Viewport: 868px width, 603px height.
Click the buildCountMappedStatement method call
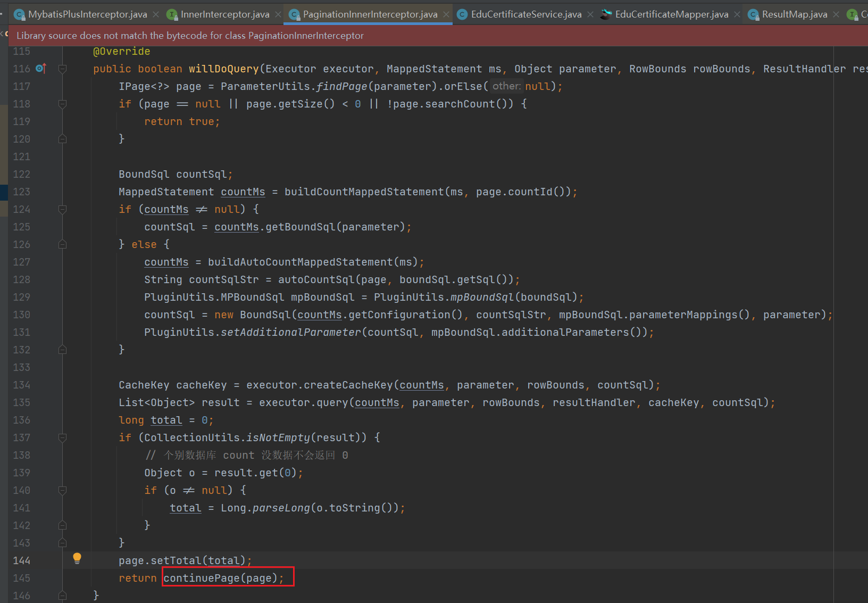(364, 192)
